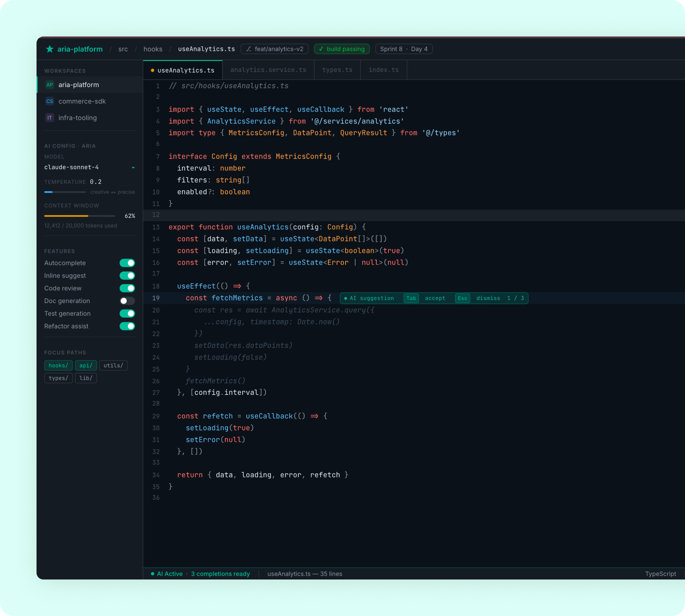Click the branch icon beside feat/analytics-v2
The image size is (685, 616).
(x=249, y=49)
